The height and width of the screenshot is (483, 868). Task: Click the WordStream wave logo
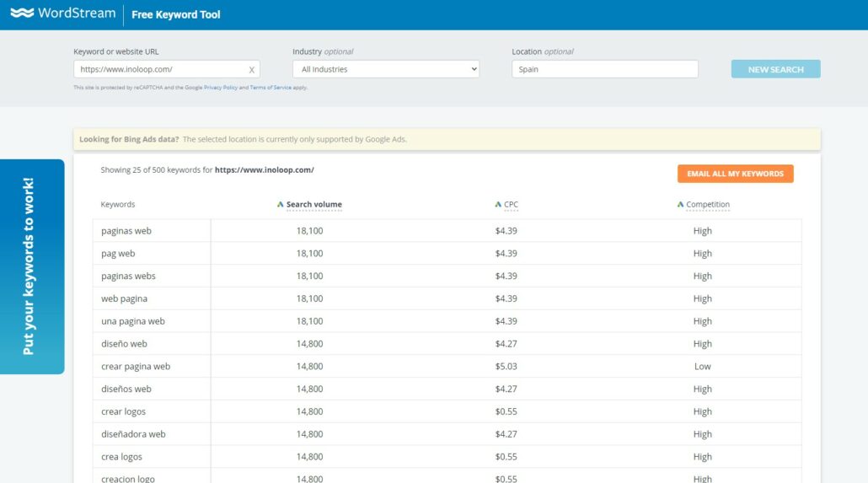pyautogui.click(x=22, y=13)
